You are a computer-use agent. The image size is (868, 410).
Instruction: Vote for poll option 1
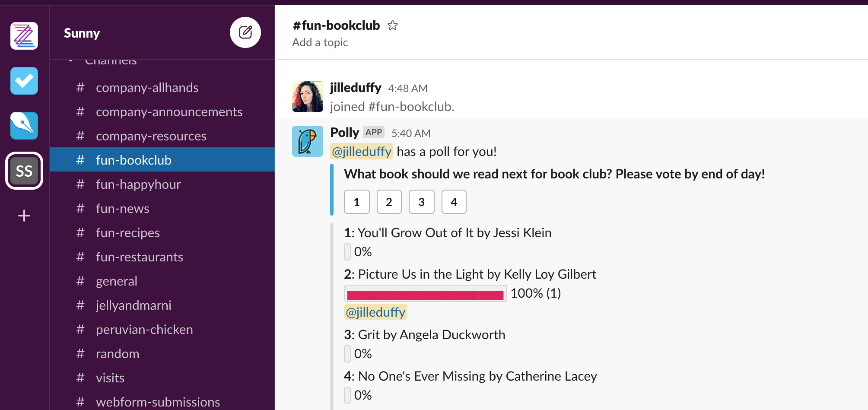pyautogui.click(x=357, y=202)
